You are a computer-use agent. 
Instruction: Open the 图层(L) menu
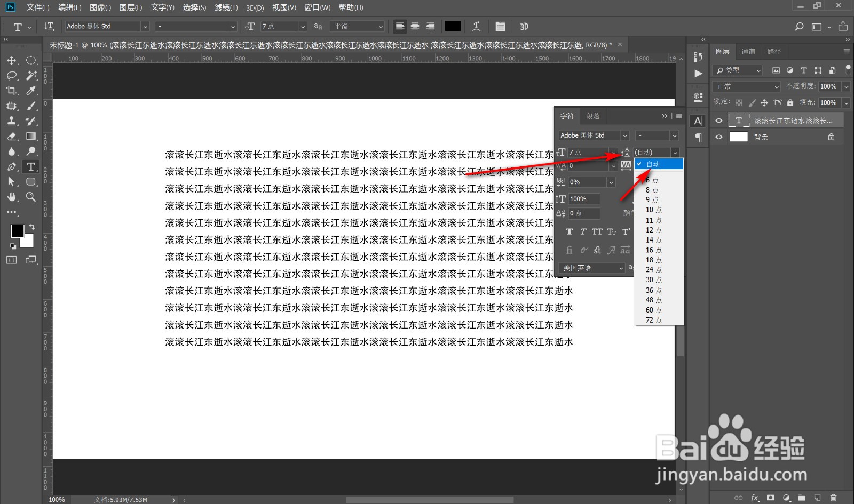(x=131, y=7)
